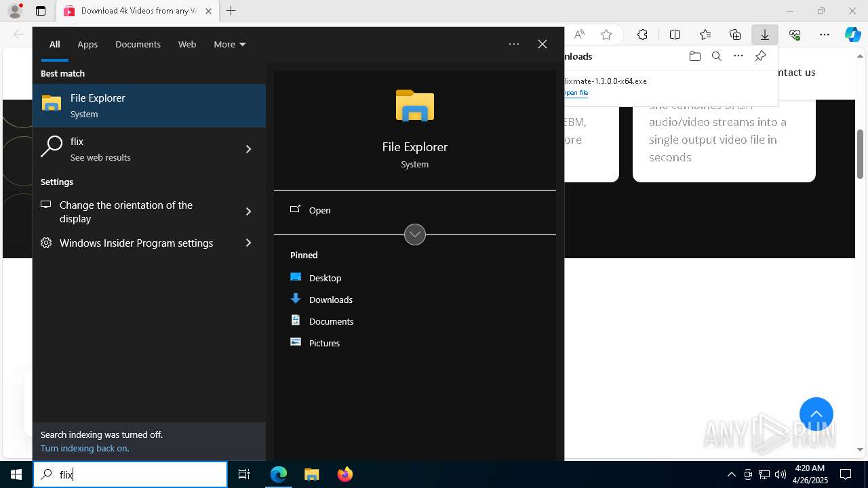Open Edge Favorites list icon
This screenshot has height=488, width=868.
[705, 35]
